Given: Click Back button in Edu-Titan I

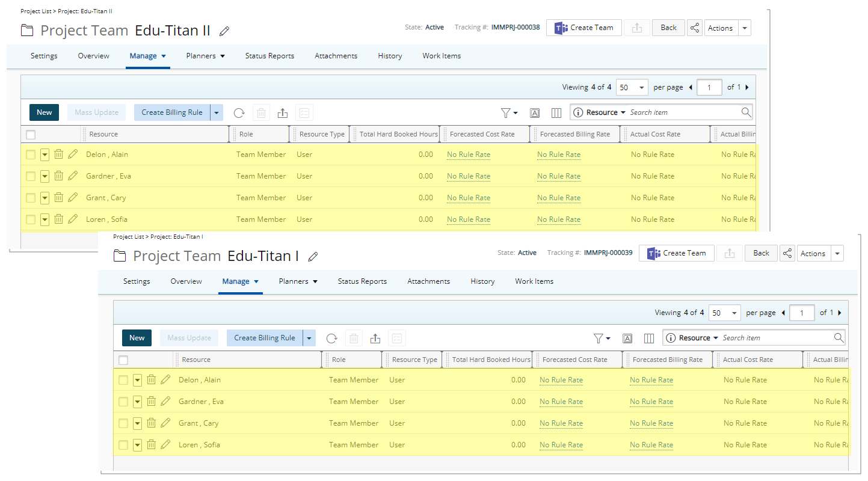Looking at the screenshot, I should 761,253.
